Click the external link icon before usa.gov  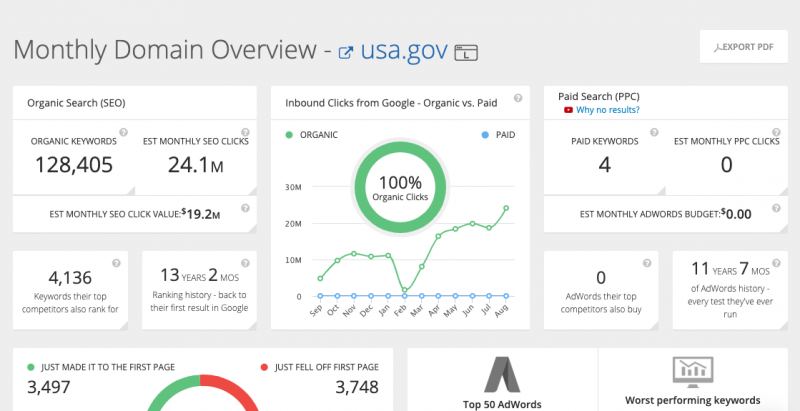(x=346, y=53)
